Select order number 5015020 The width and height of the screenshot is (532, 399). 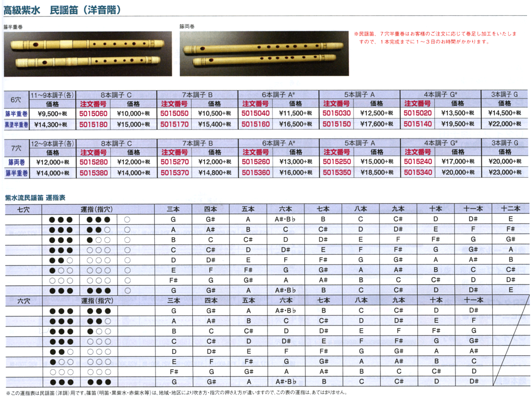tap(418, 113)
